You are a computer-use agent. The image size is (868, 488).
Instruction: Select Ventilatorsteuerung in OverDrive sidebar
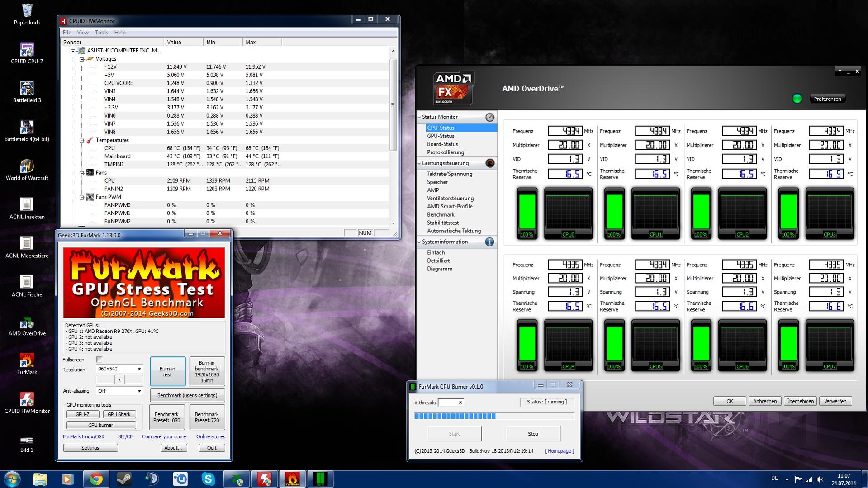pos(450,199)
